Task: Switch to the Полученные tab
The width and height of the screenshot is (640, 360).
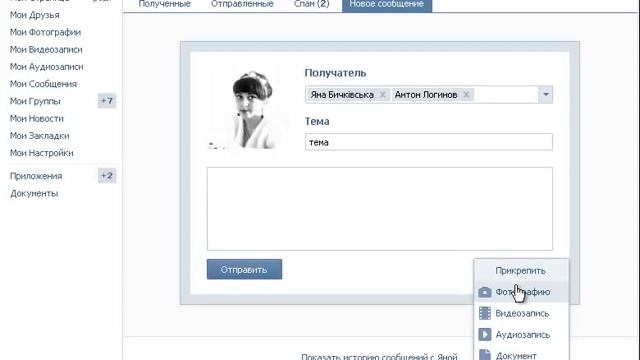Action: tap(164, 4)
